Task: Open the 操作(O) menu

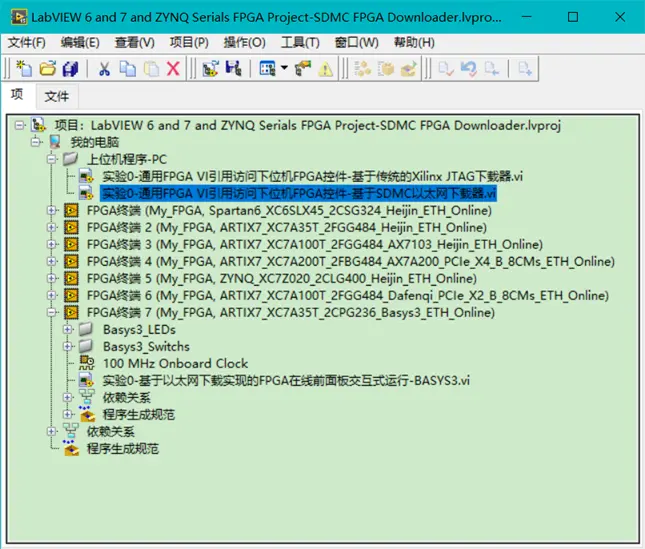Action: pos(244,42)
